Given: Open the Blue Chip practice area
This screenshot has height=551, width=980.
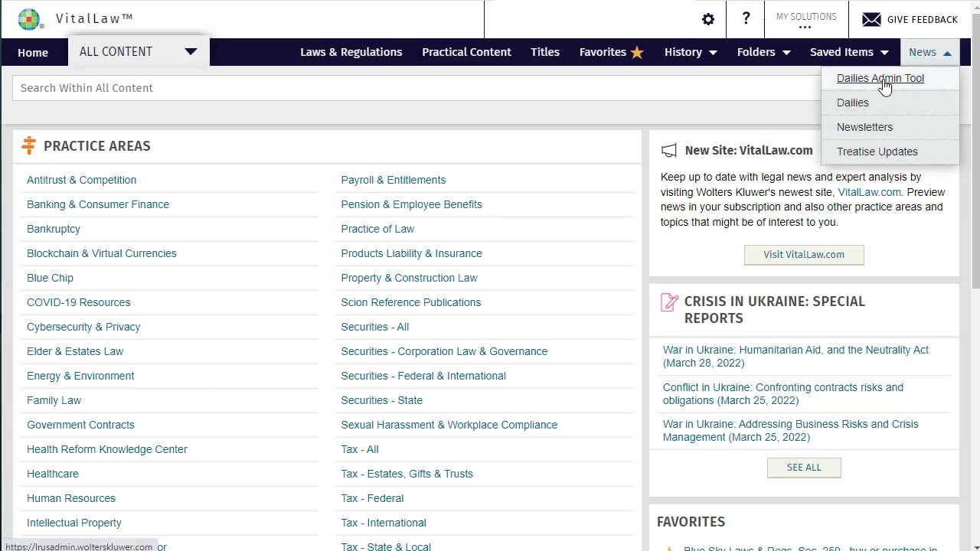Looking at the screenshot, I should click(50, 278).
